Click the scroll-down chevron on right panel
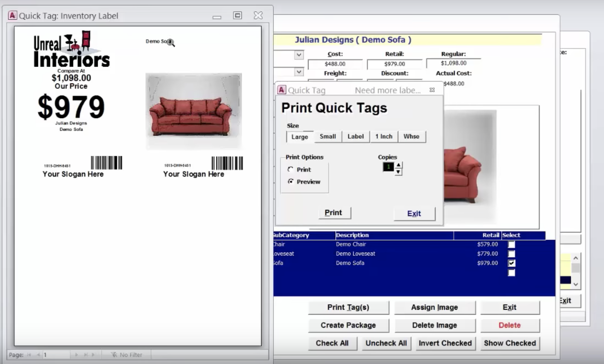 [576, 284]
